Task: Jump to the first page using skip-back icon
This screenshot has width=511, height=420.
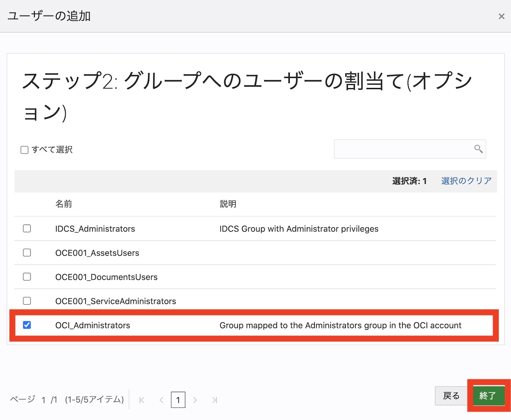Action: pos(141,400)
